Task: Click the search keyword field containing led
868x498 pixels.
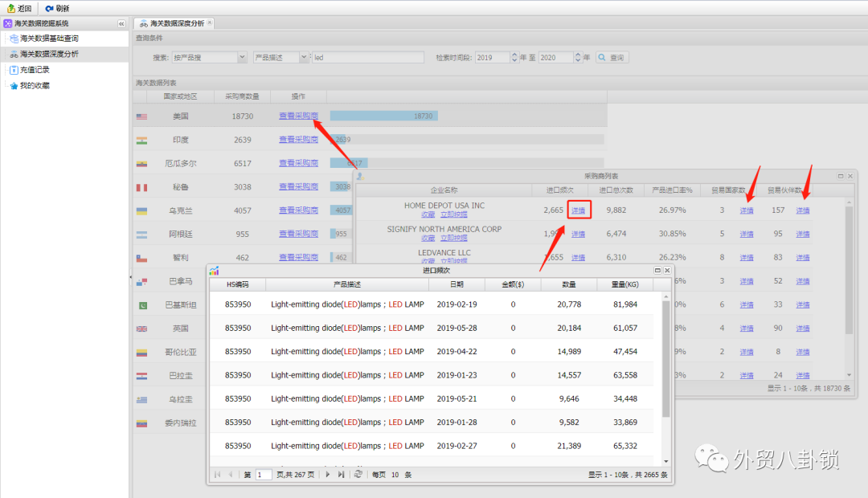Action: 368,57
